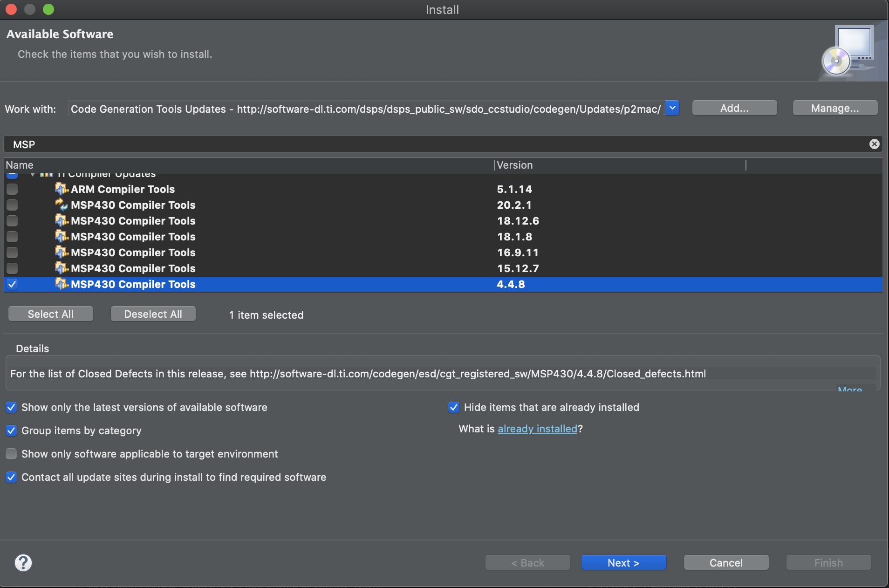Check the box for MSP430 Compiler Tools 18.1.8
The width and height of the screenshot is (889, 588).
[x=12, y=237]
